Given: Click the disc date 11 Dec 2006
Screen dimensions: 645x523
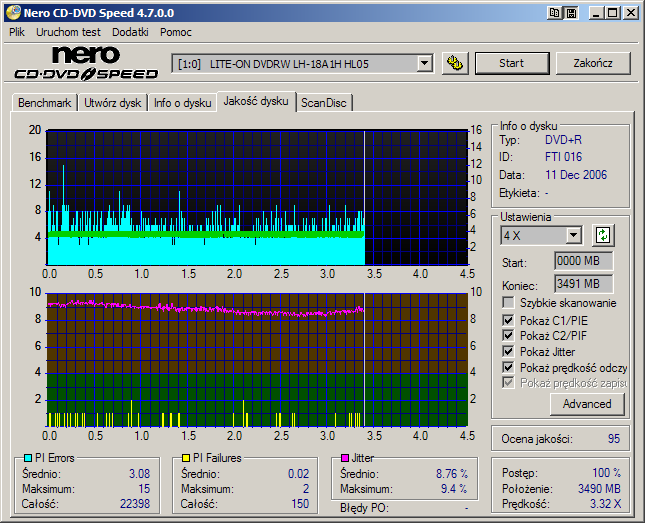Looking at the screenshot, I should click(576, 175).
